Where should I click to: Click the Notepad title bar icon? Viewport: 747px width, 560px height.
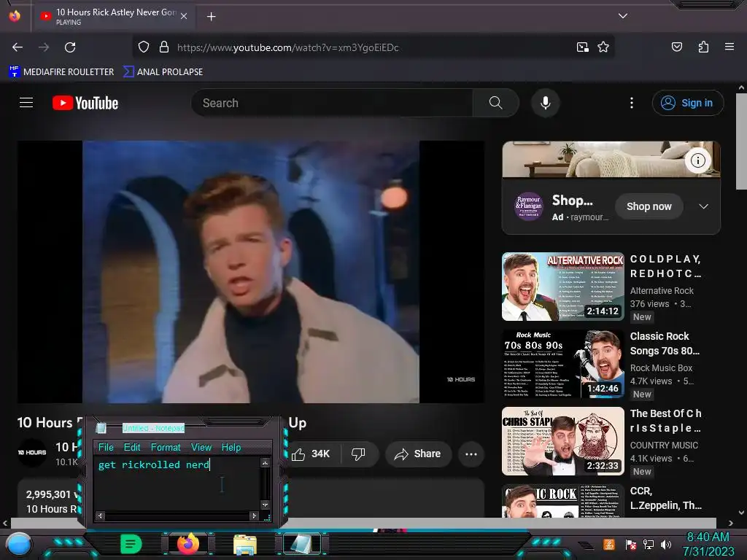tap(101, 428)
